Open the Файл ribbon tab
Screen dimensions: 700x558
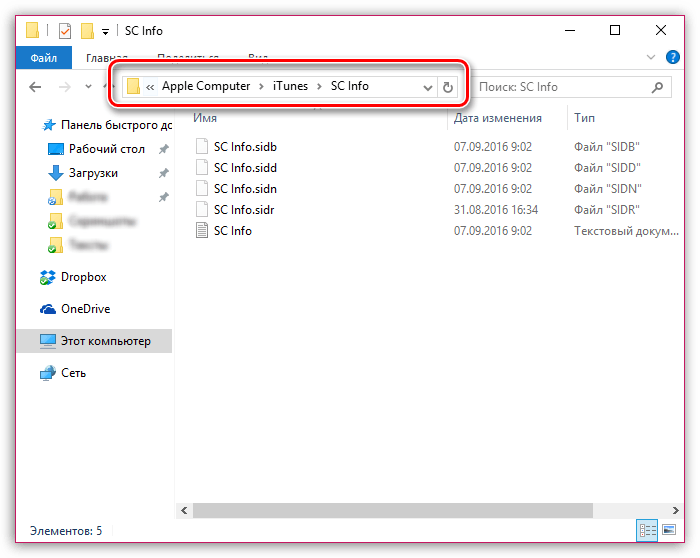[x=44, y=58]
